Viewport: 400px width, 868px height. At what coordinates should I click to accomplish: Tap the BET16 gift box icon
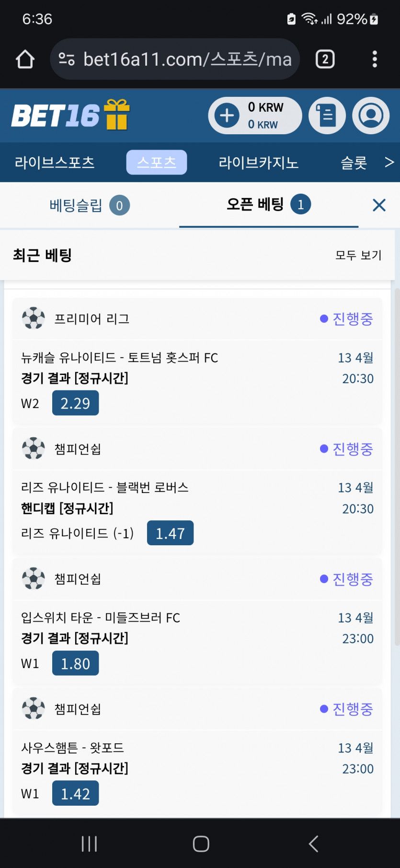coord(117,115)
